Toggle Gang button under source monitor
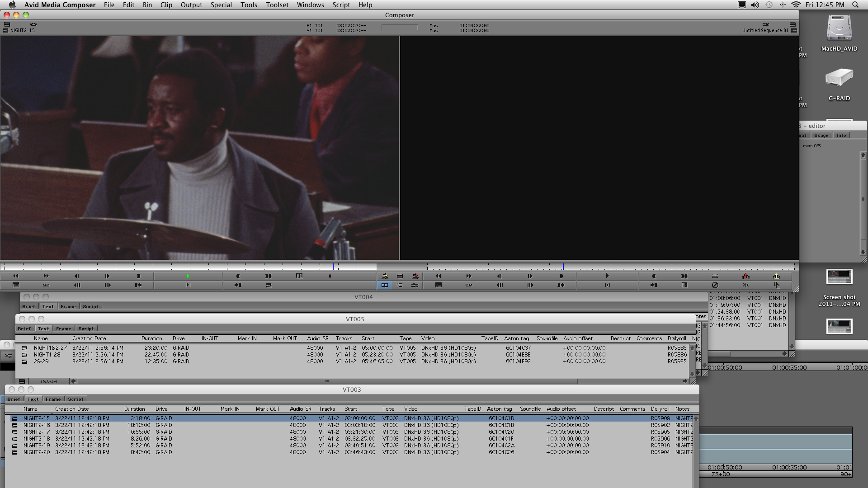Screen dimensions: 868x488 (x=46, y=285)
